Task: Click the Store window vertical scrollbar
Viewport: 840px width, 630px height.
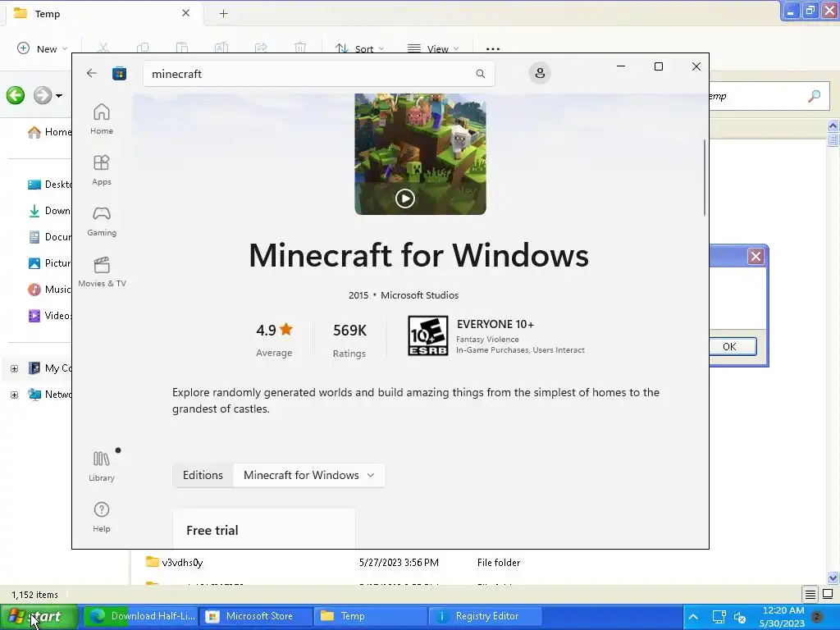Action: pyautogui.click(x=705, y=177)
